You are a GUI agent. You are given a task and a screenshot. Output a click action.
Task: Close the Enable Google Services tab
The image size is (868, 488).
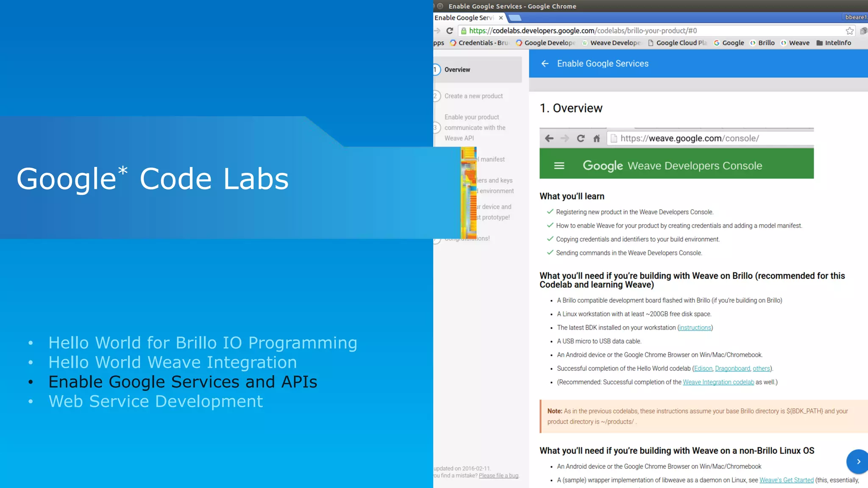click(x=501, y=18)
